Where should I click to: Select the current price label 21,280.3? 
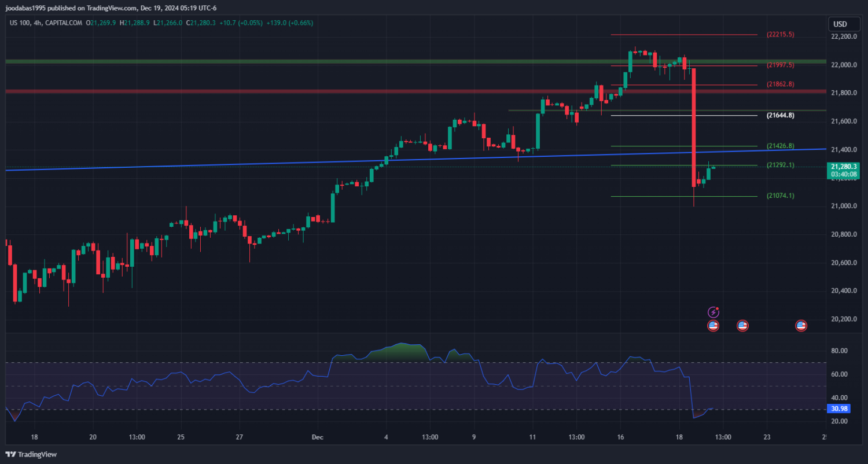(x=843, y=167)
